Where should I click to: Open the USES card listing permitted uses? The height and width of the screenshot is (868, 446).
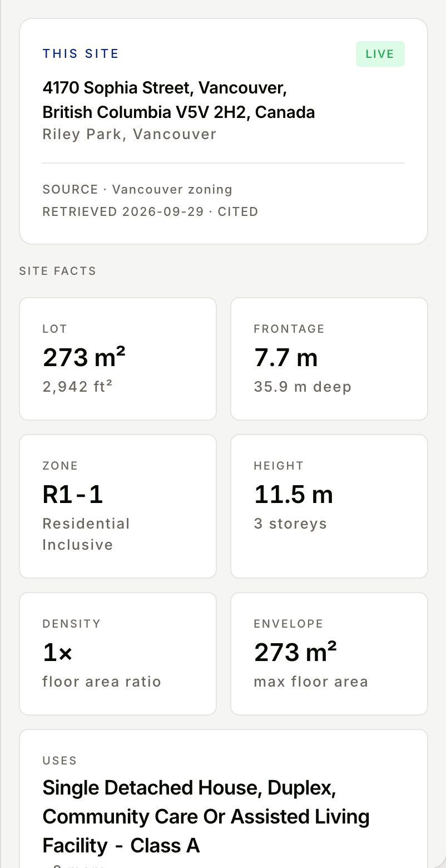click(224, 798)
